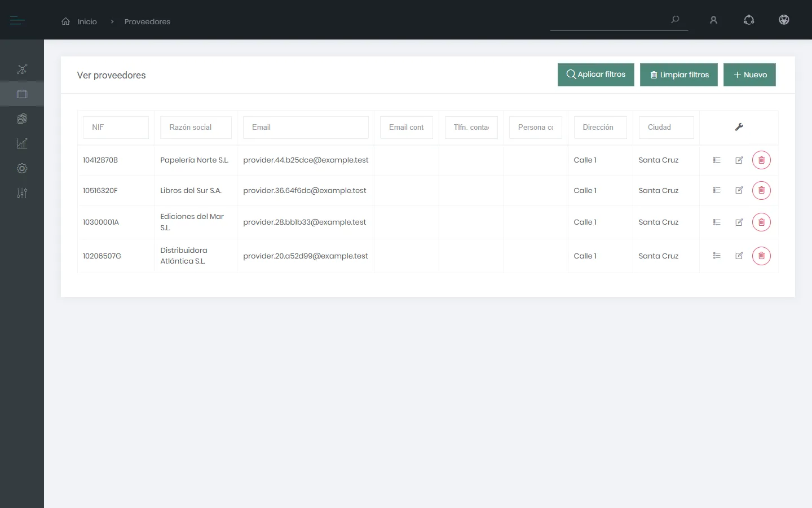The image size is (812, 508).
Task: Focus the Email contacto filter field
Action: [x=407, y=128]
